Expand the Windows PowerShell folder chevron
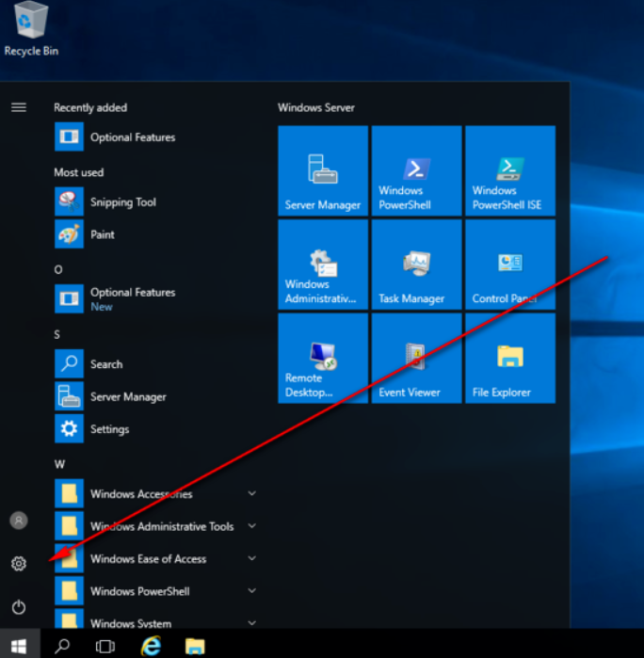 pyautogui.click(x=252, y=590)
